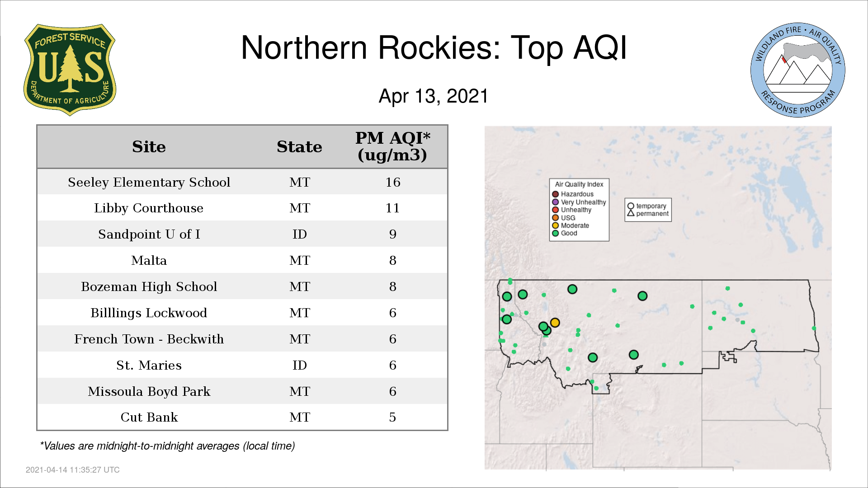
Task: Click the Sandpoint U of I site name
Action: tap(149, 235)
